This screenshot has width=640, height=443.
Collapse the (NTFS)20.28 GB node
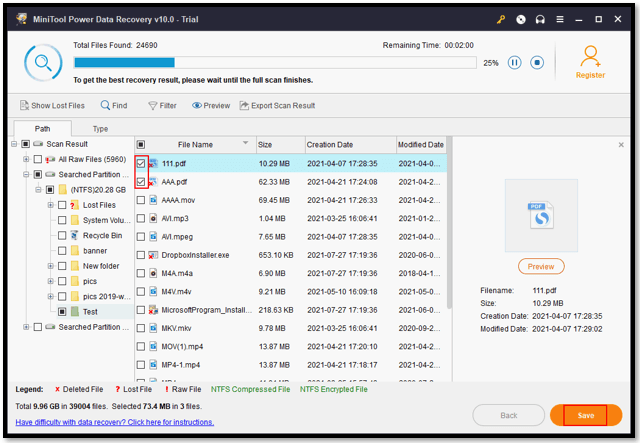[x=38, y=189]
